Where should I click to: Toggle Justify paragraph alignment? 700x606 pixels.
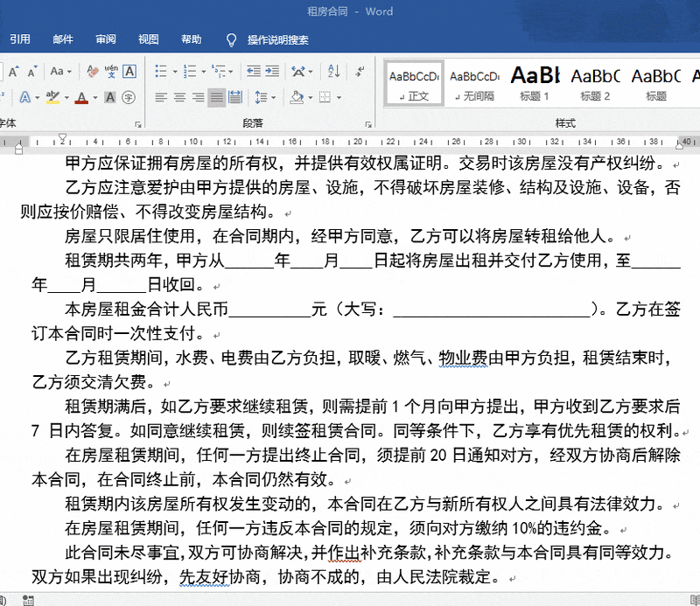click(217, 97)
